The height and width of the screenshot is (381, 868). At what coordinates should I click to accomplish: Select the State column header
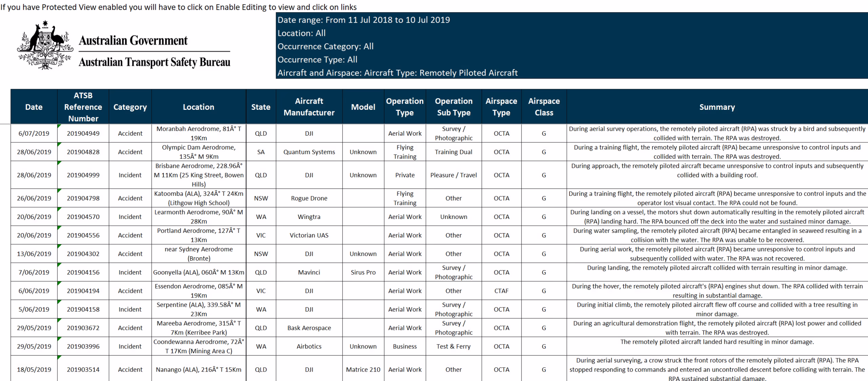pyautogui.click(x=261, y=107)
